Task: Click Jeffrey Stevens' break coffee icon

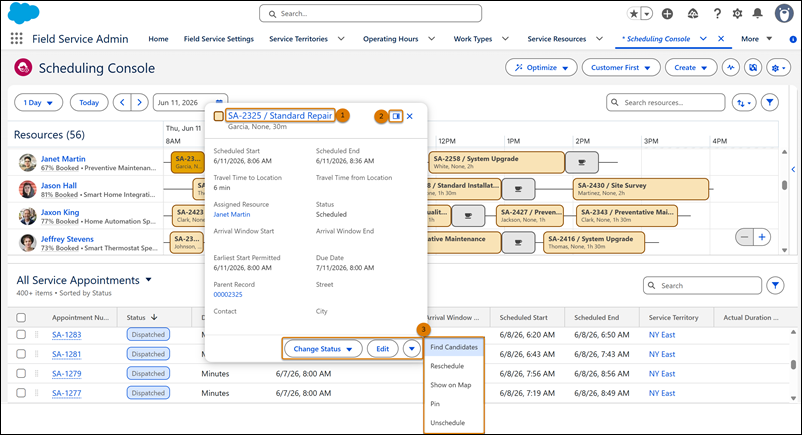Action: [x=518, y=243]
